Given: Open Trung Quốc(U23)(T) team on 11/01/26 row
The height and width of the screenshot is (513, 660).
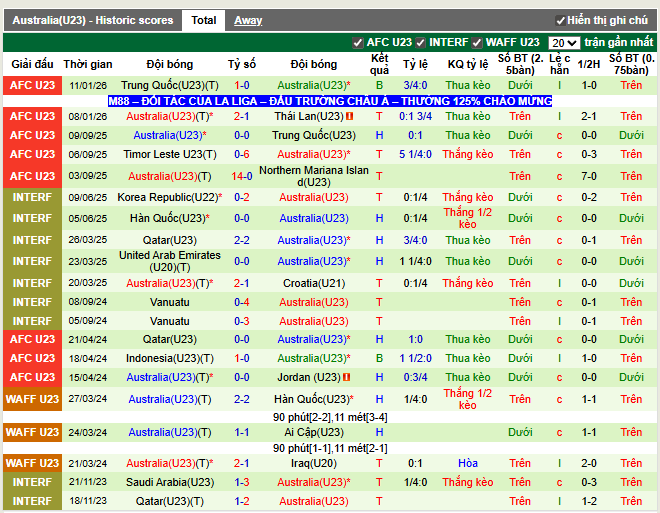Looking at the screenshot, I should tap(170, 85).
